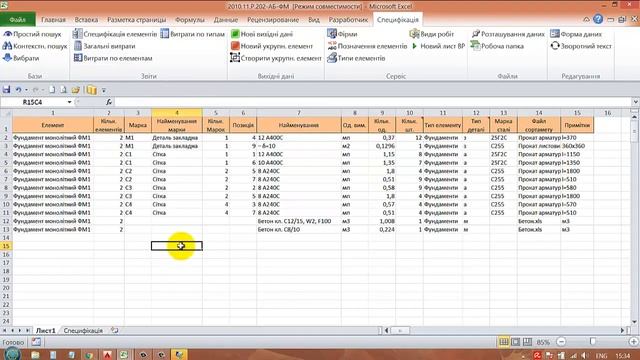Click the New document icon in quick access toolbar
Image resolution: width=640 pixels, height=360 pixels.
[x=52, y=90]
